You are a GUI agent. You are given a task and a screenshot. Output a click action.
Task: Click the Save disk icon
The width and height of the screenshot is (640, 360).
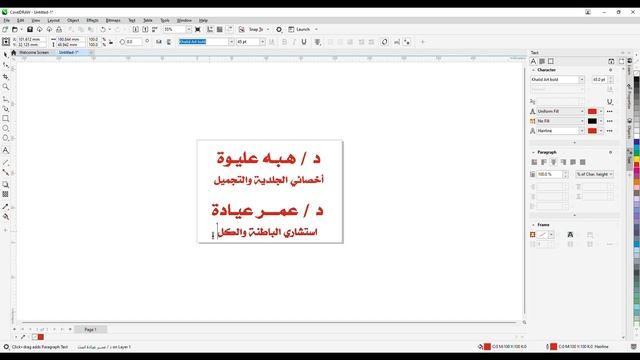pos(30,29)
